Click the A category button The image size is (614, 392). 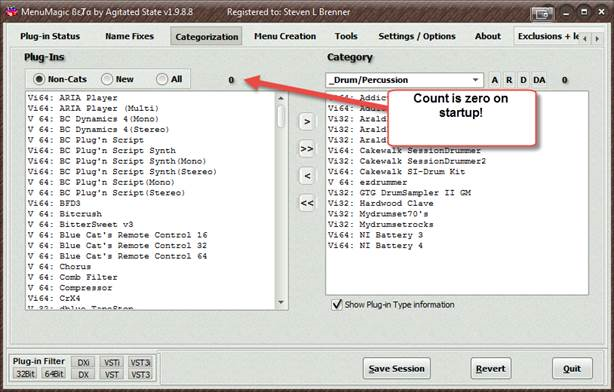[495, 80]
